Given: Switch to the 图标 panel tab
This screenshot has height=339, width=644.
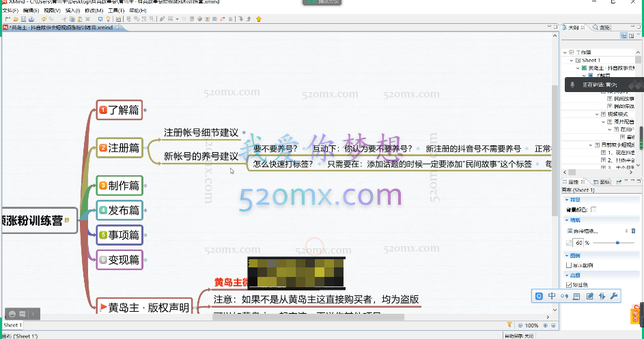Looking at the screenshot, I should (602, 182).
